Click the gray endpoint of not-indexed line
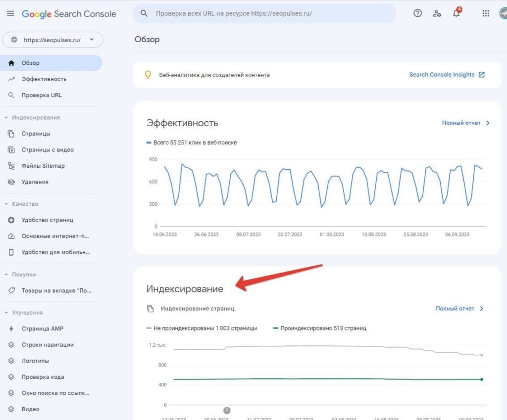Screen dimensions: 507x420 coord(482,355)
